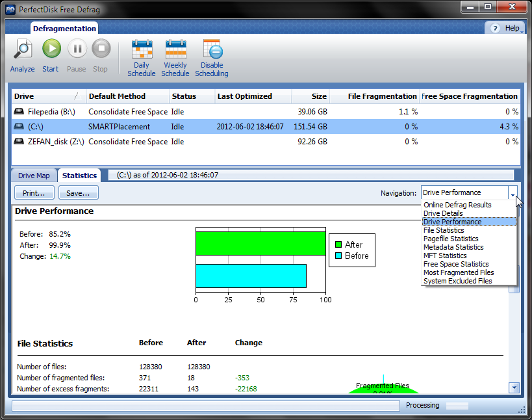Click the Change: 14.7% value
532x420 pixels.
coord(60,256)
